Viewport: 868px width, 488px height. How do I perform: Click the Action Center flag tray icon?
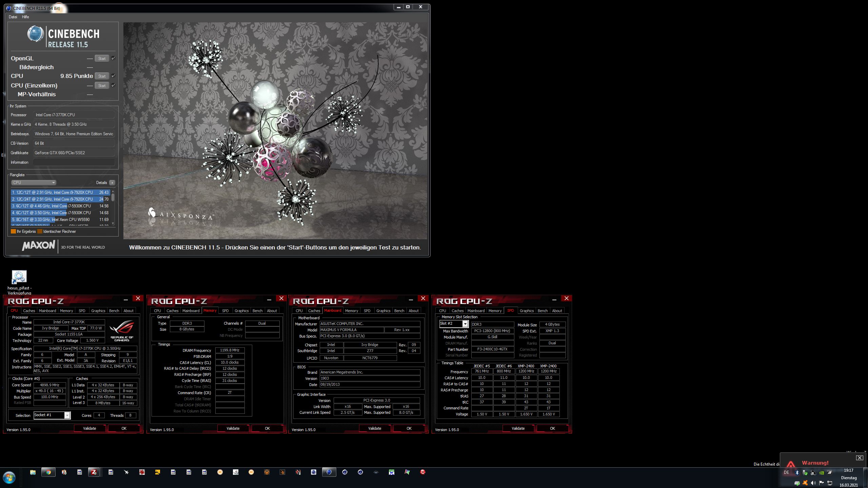pyautogui.click(x=822, y=483)
